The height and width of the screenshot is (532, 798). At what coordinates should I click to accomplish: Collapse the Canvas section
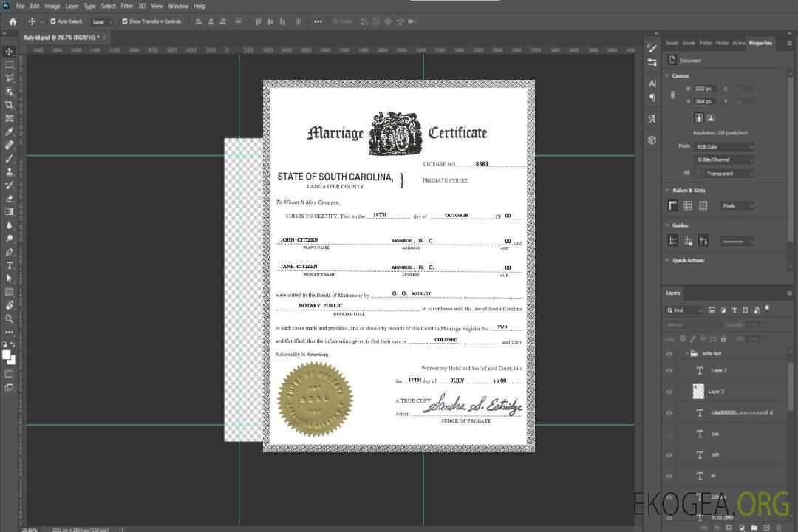[x=667, y=75]
